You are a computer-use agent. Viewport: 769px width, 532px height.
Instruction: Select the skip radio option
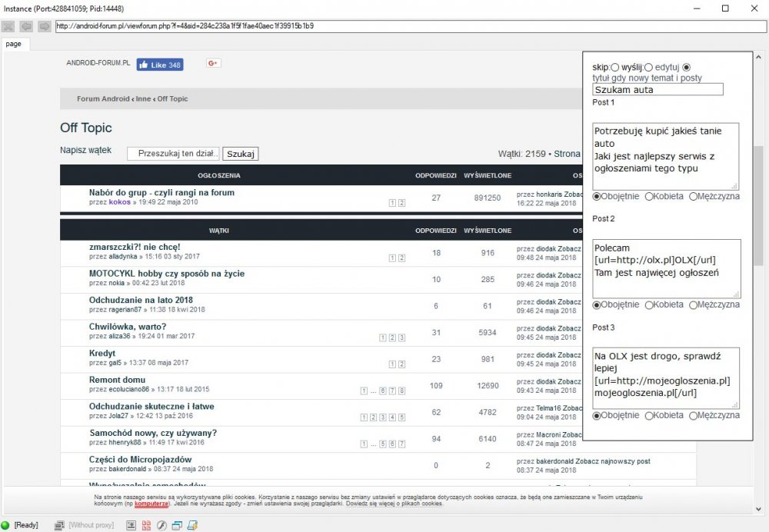pos(614,68)
